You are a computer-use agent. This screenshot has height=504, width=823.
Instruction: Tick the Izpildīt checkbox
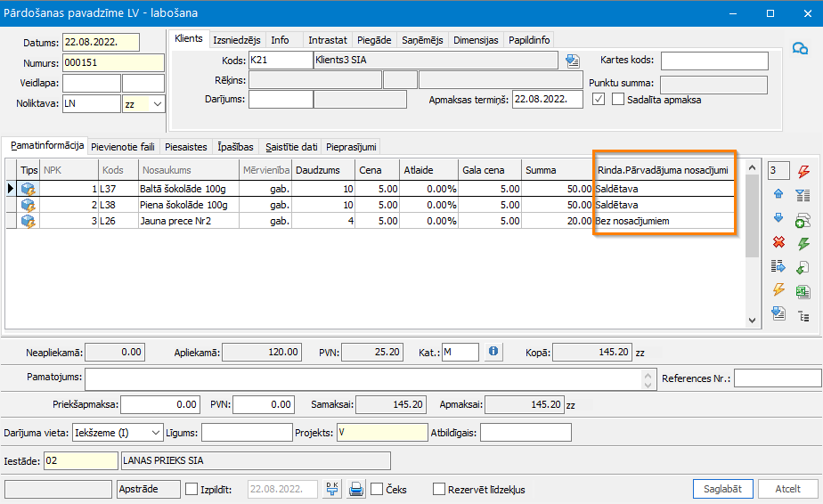click(x=191, y=489)
